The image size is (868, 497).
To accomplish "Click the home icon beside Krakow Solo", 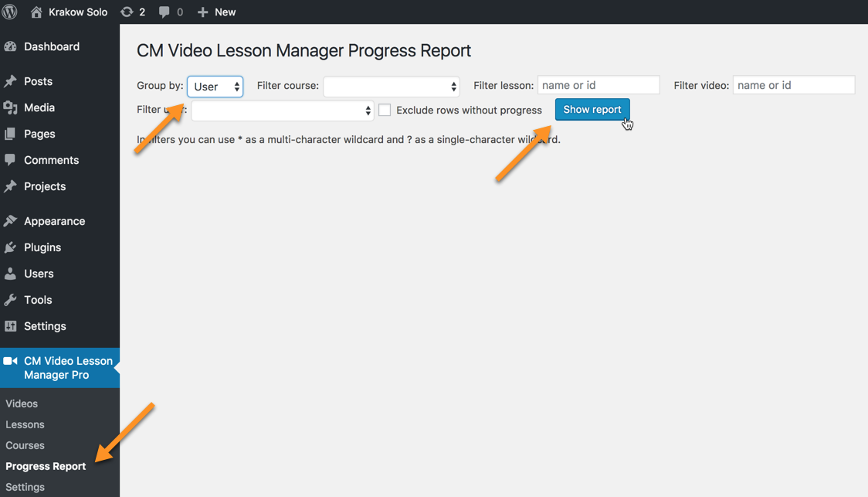I will 36,12.
